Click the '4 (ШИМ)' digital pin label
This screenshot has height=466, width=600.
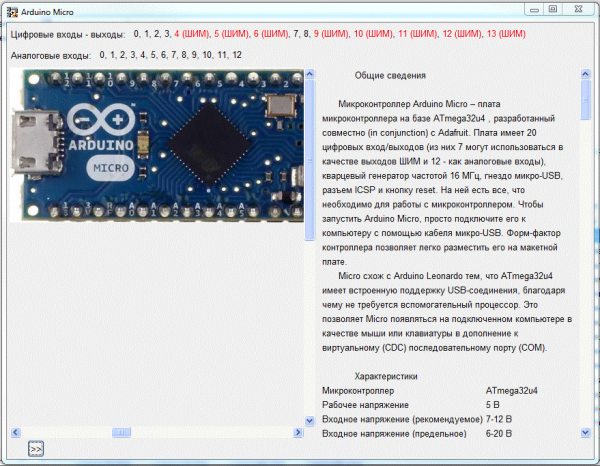pyautogui.click(x=192, y=34)
